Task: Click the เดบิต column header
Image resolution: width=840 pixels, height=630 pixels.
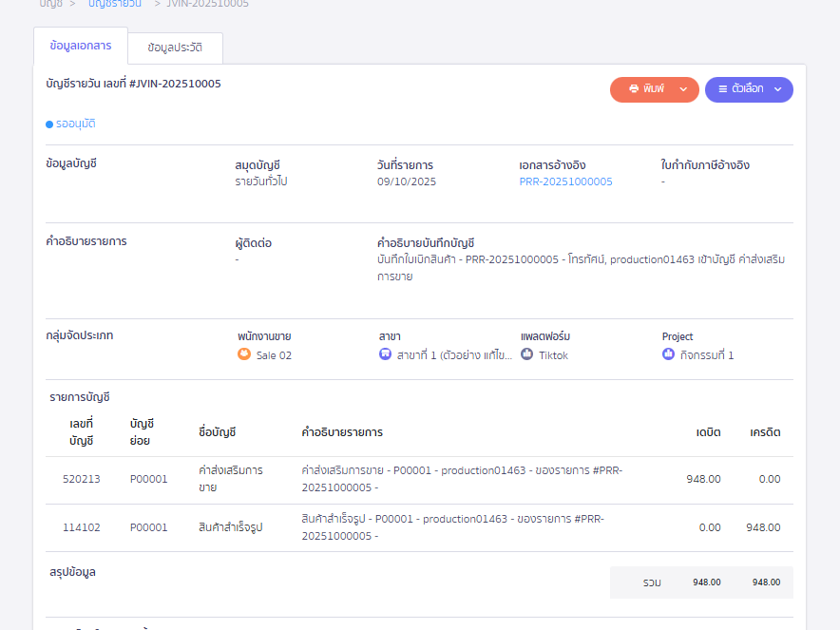Action: pos(708,432)
